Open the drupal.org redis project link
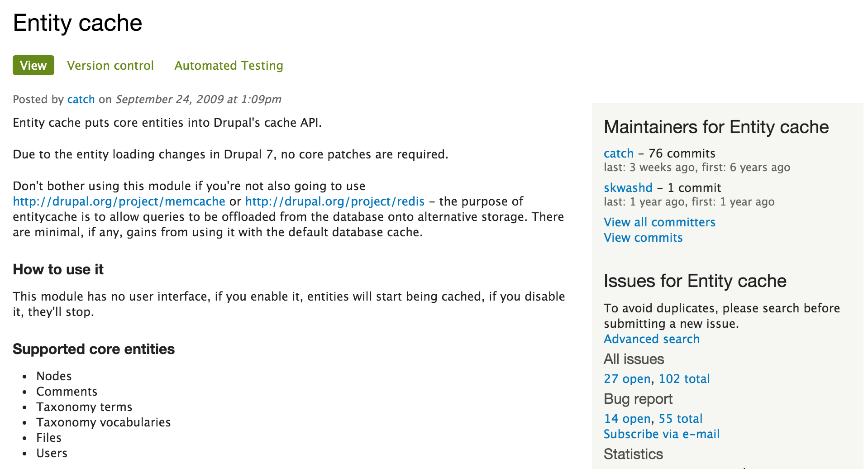This screenshot has width=868, height=469. [334, 201]
